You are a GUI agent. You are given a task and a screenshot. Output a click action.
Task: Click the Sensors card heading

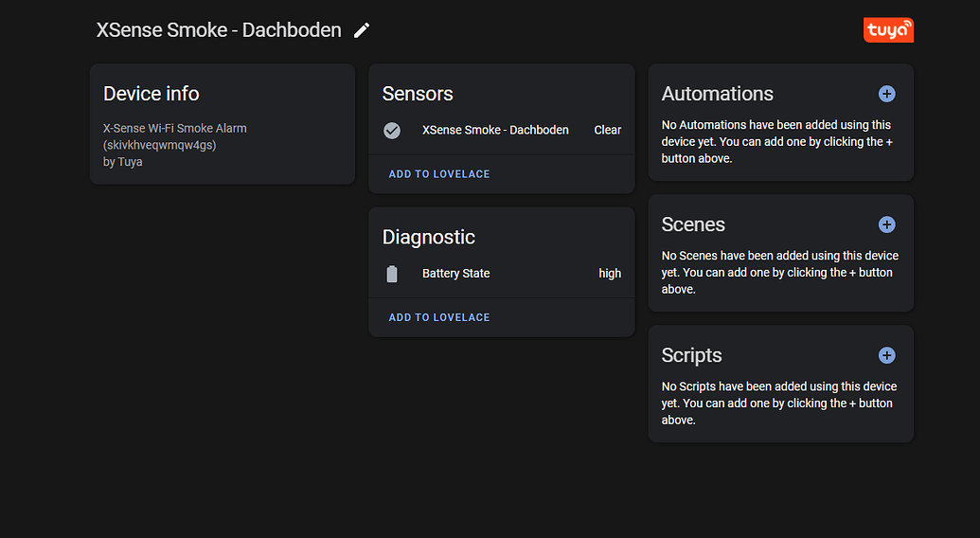coord(418,94)
